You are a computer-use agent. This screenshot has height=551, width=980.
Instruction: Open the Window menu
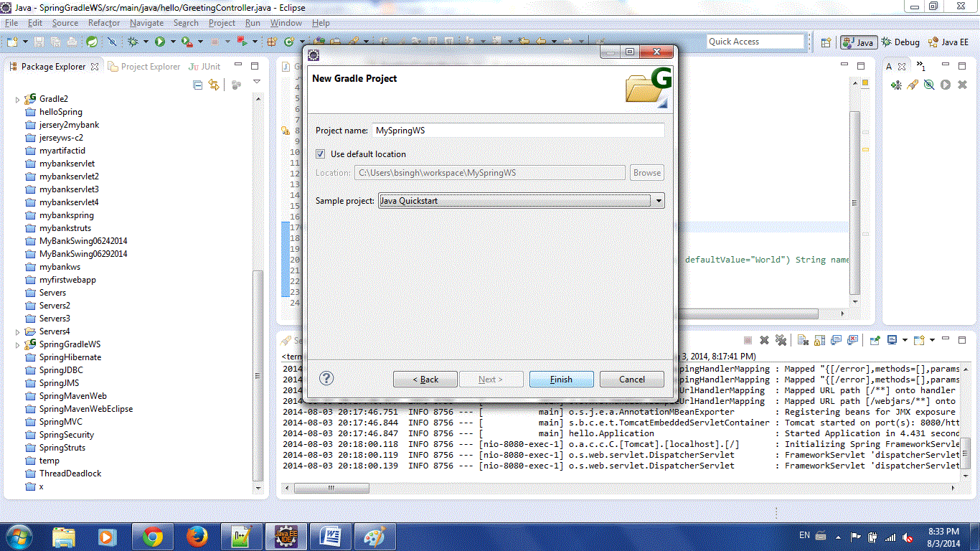(x=286, y=22)
